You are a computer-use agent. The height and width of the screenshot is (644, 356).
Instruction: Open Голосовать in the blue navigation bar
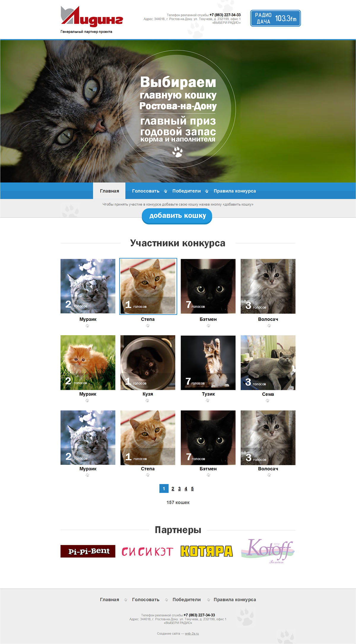click(146, 191)
